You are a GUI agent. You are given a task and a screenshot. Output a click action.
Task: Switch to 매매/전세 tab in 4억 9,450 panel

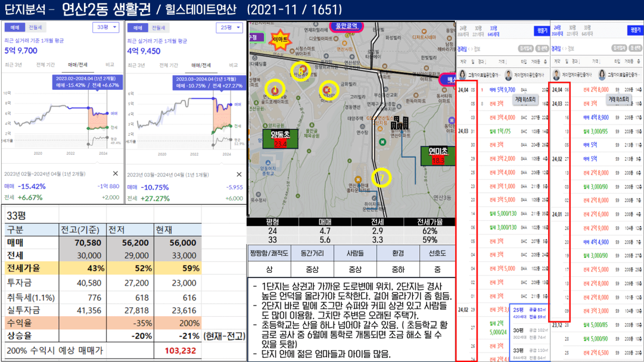201,65
